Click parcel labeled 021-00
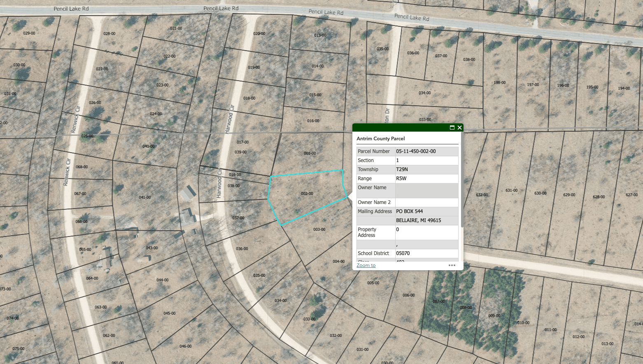Screen dimensions: 643x364 tap(176, 28)
